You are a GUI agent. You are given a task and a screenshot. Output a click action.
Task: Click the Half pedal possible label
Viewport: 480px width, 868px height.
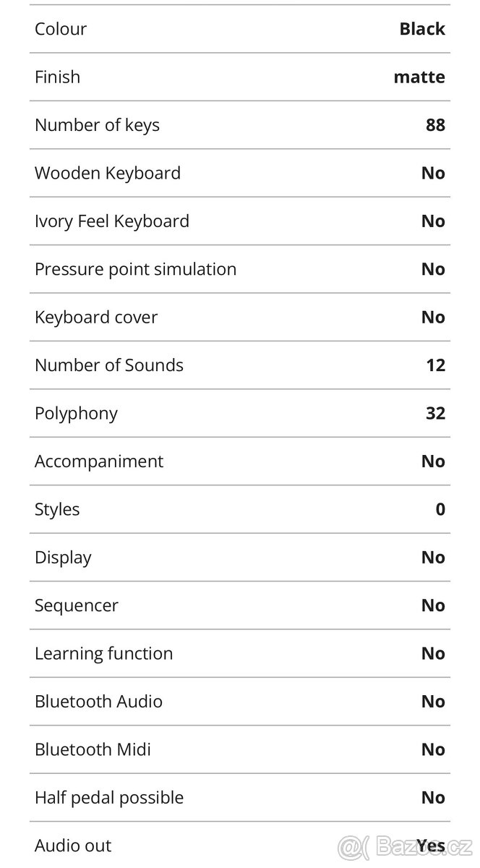click(109, 798)
